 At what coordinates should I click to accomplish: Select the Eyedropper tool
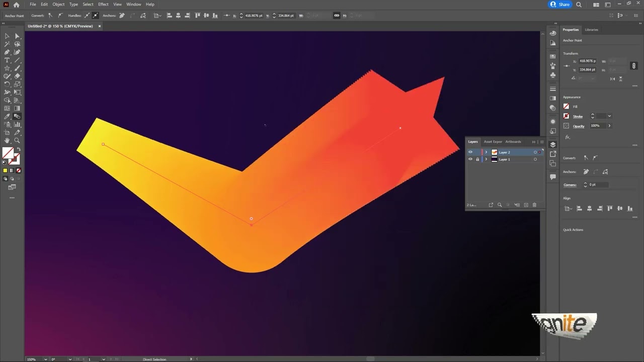(7, 116)
